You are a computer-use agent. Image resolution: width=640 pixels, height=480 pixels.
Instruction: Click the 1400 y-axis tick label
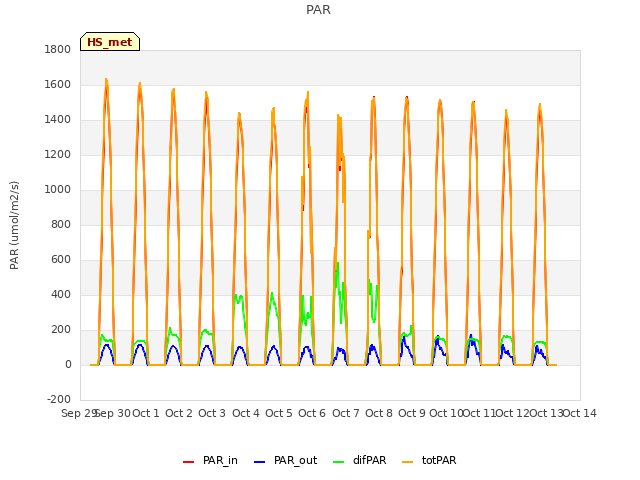point(58,120)
